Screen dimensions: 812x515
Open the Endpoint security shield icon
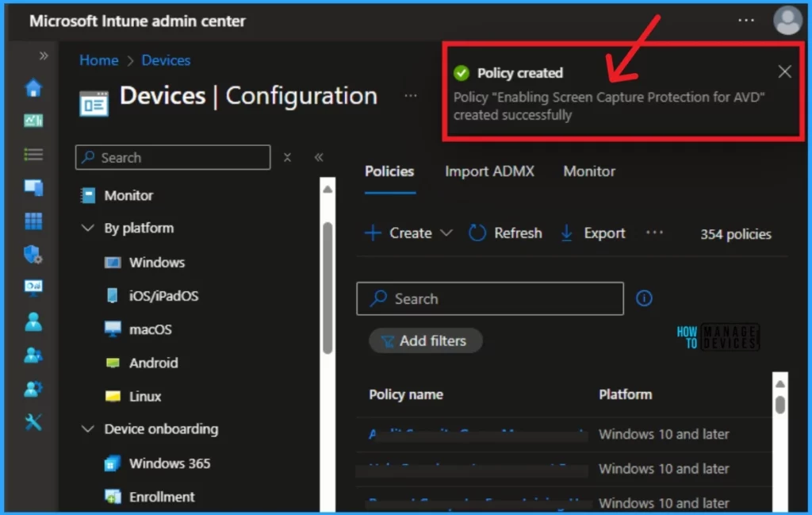click(x=33, y=255)
